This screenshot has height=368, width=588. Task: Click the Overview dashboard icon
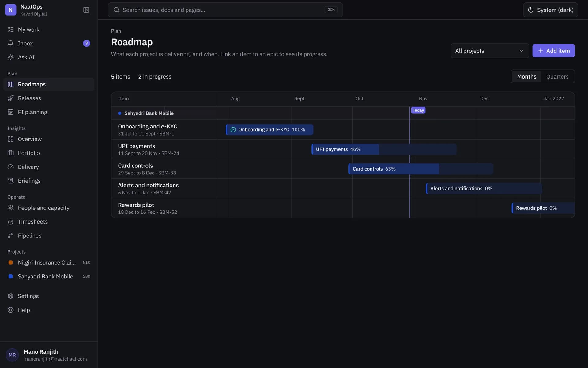click(x=11, y=139)
